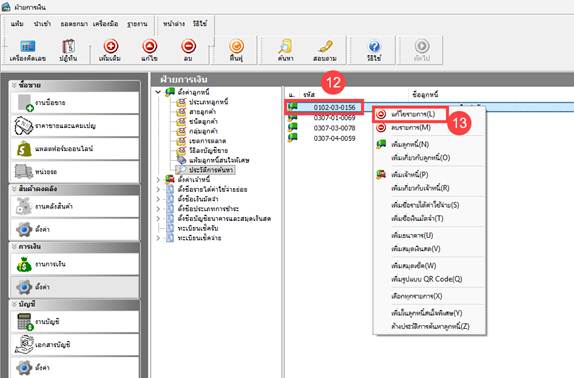Screen dimensions: 574x378
Task: Collapse the การเงิน sidebar section header
Action: 75,247
